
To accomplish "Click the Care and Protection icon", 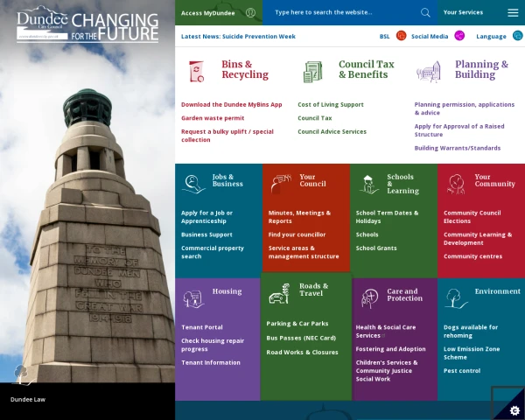I will point(369,298).
